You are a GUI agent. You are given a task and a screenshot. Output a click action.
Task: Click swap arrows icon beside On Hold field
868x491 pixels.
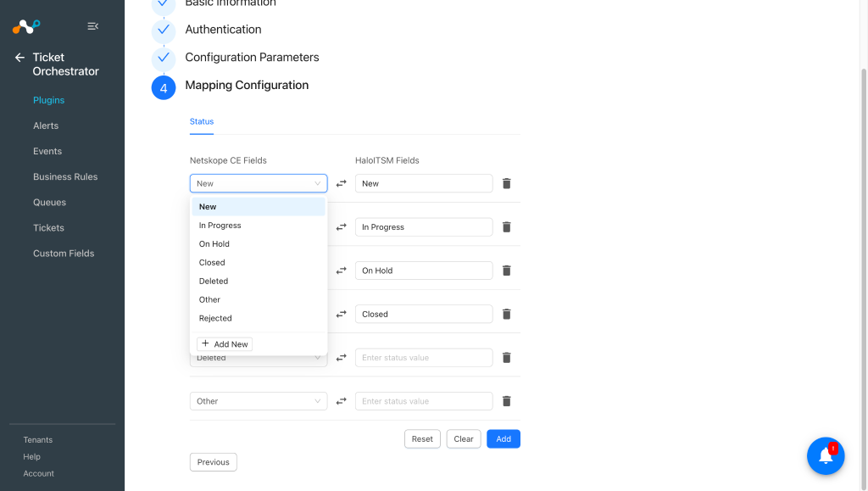pos(342,271)
